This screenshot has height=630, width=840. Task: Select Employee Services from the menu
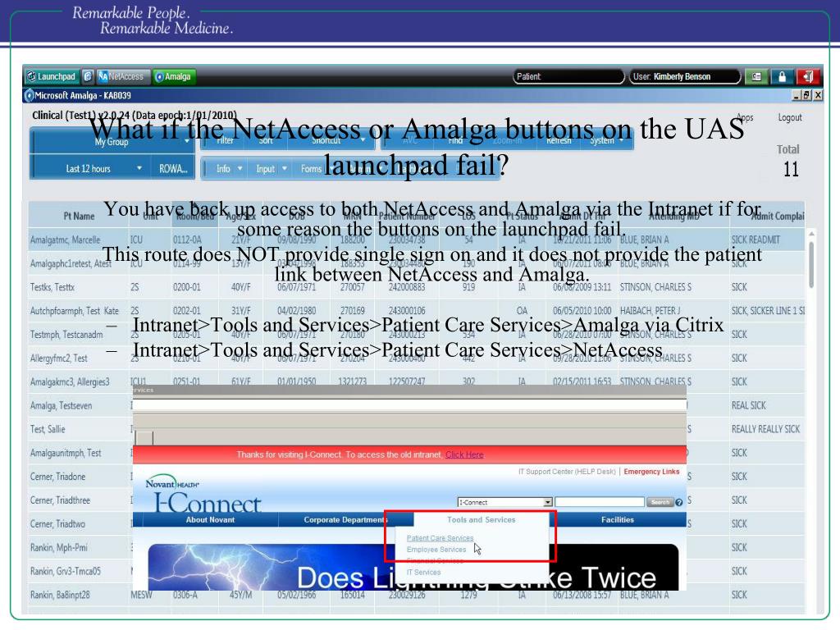[x=436, y=550]
